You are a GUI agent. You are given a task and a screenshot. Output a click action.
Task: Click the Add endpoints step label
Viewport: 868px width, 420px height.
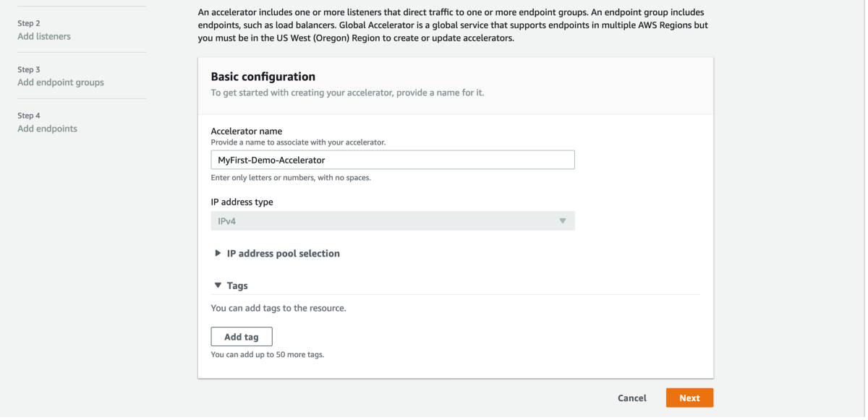(48, 129)
